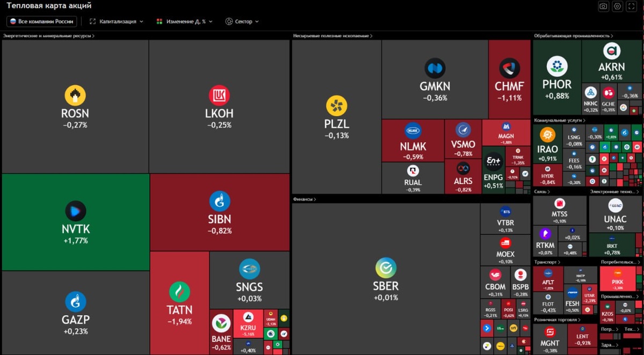Select the AFLT stock tile
This screenshot has height=355, width=644.
pos(548,279)
